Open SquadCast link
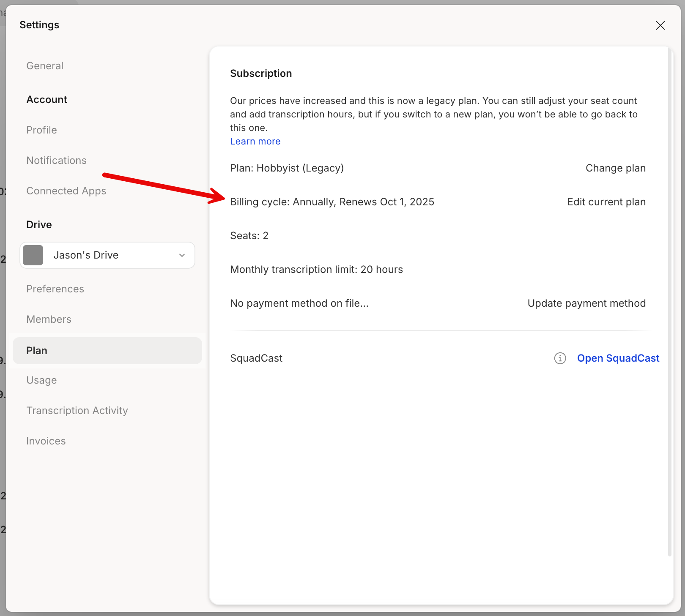This screenshot has width=685, height=616. (618, 358)
